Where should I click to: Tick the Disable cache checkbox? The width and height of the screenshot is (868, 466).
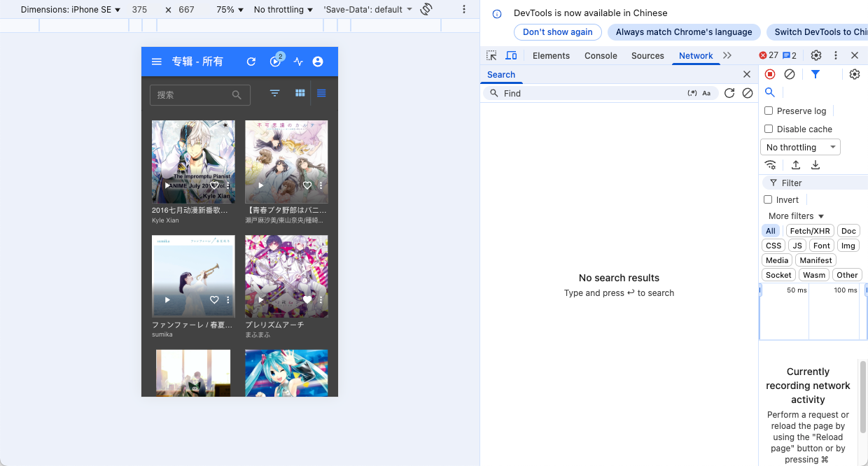click(769, 129)
